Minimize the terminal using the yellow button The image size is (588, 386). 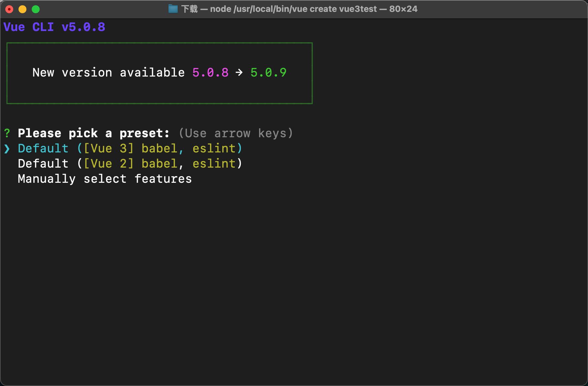tap(22, 9)
